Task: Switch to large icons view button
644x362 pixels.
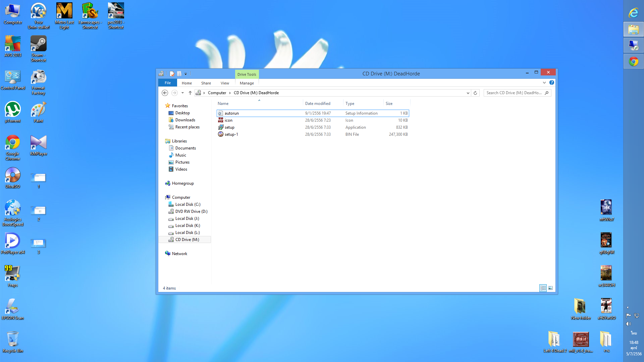Action: point(550,288)
